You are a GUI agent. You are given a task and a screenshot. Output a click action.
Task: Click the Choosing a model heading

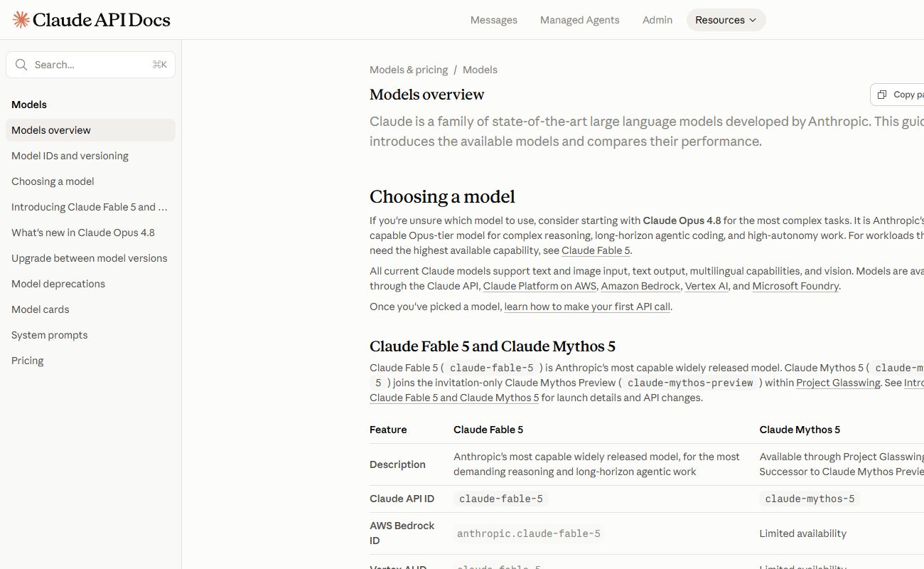[x=442, y=196]
